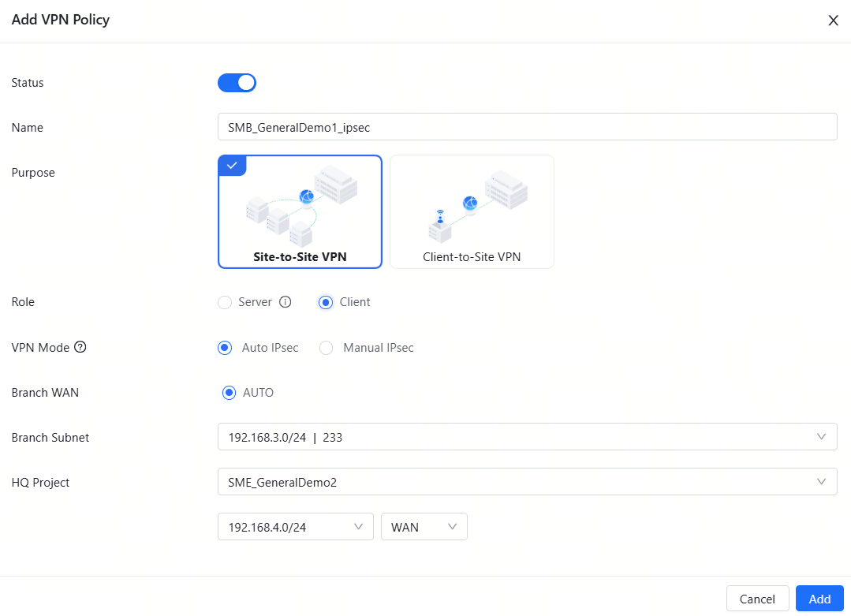
Task: Open the 192.168.4.0/24 subnet dropdown
Action: 295,527
